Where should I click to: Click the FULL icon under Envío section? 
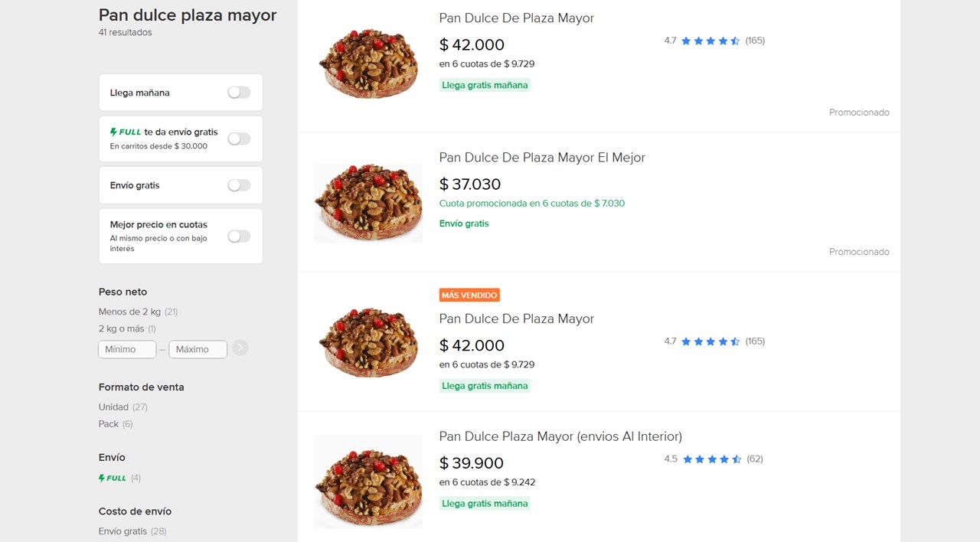[x=112, y=478]
